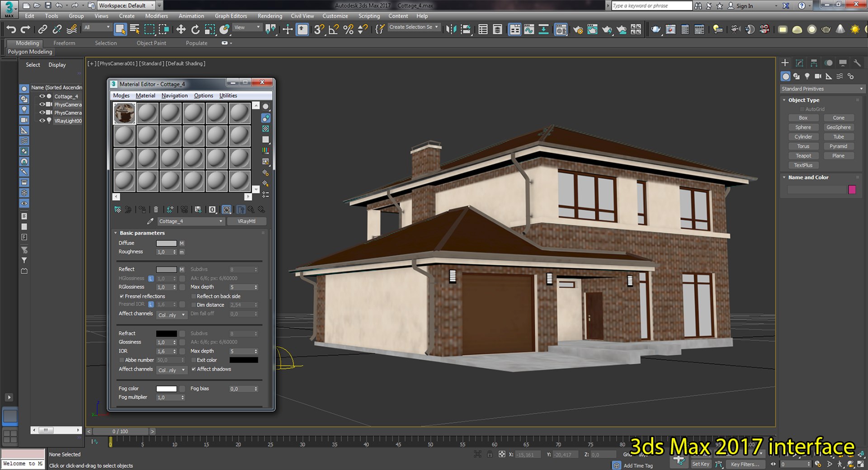Viewport: 868px width, 470px height.
Task: Enable Abbe number checkbox
Action: coord(122,360)
